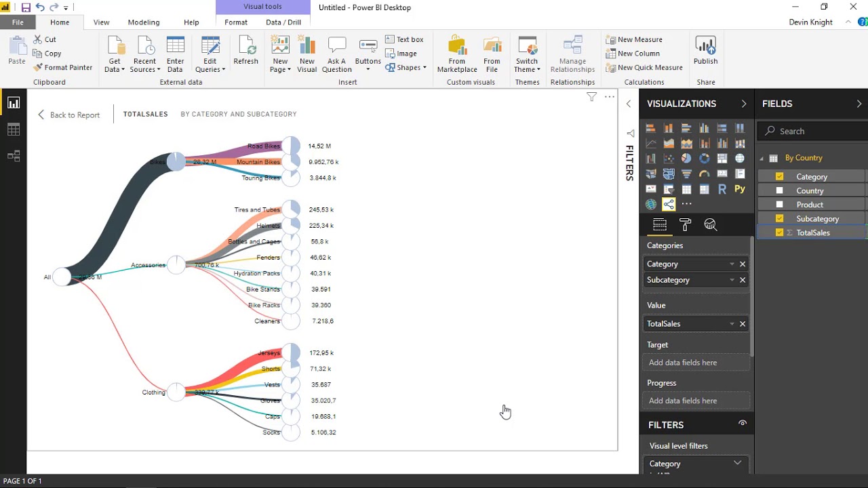
Task: Uncheck the Category field checkbox
Action: point(779,176)
